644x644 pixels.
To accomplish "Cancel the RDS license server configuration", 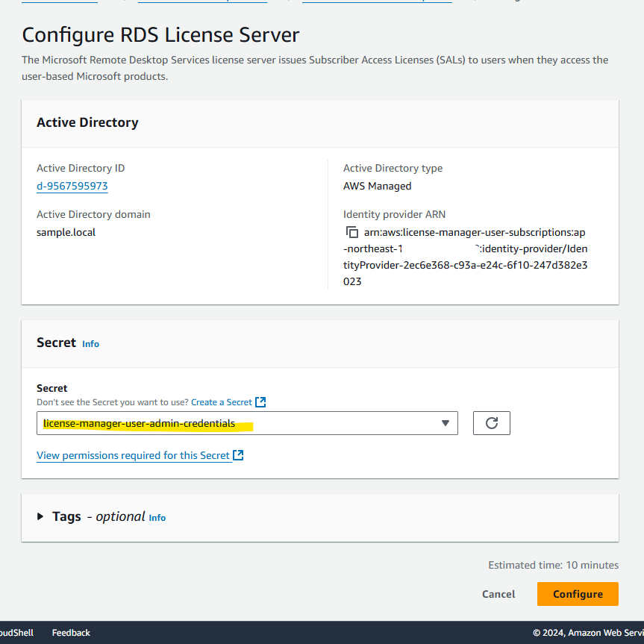I will tap(498, 594).
